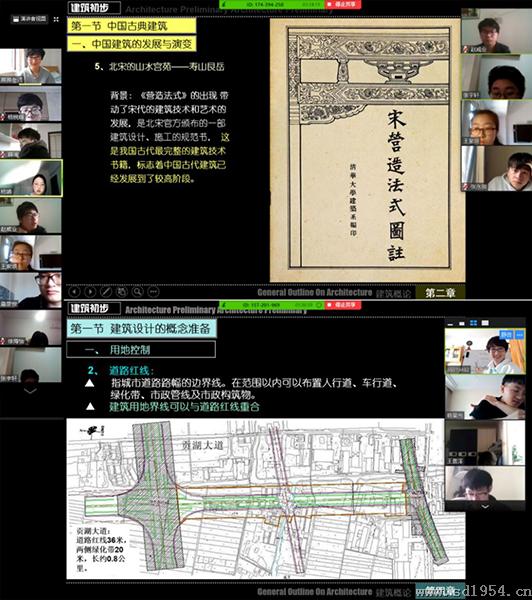Viewport: 532px width, 600px height.
Task: Click heading 第一节 中国古典建筑
Action: pos(132,26)
